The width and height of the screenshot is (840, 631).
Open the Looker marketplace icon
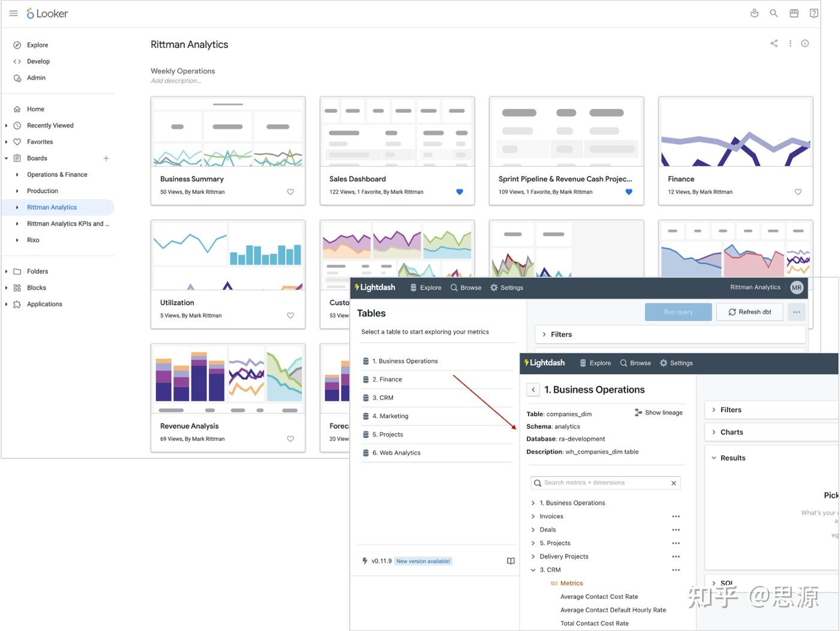coord(794,13)
